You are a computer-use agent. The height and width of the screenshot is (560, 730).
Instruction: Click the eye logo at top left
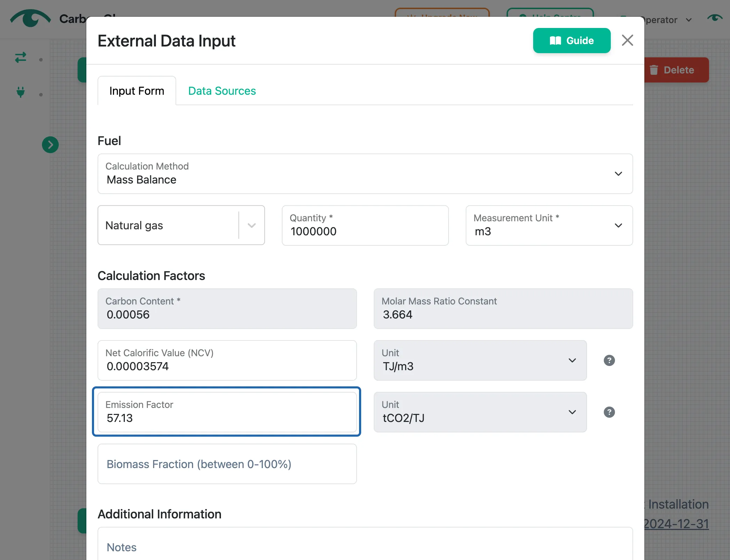(x=30, y=18)
